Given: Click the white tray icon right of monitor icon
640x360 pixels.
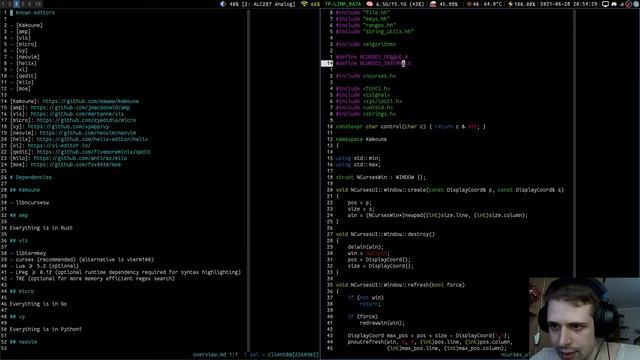Looking at the screenshot, I should [614, 4].
